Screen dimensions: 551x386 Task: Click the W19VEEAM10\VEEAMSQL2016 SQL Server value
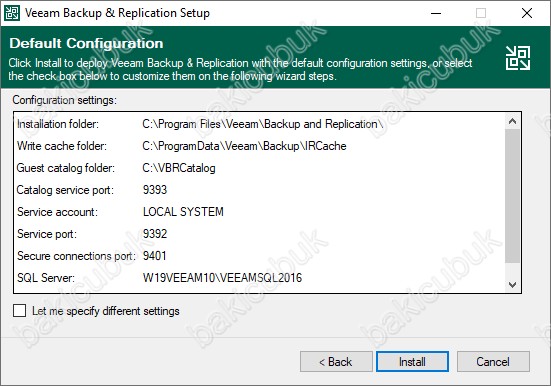click(x=222, y=278)
